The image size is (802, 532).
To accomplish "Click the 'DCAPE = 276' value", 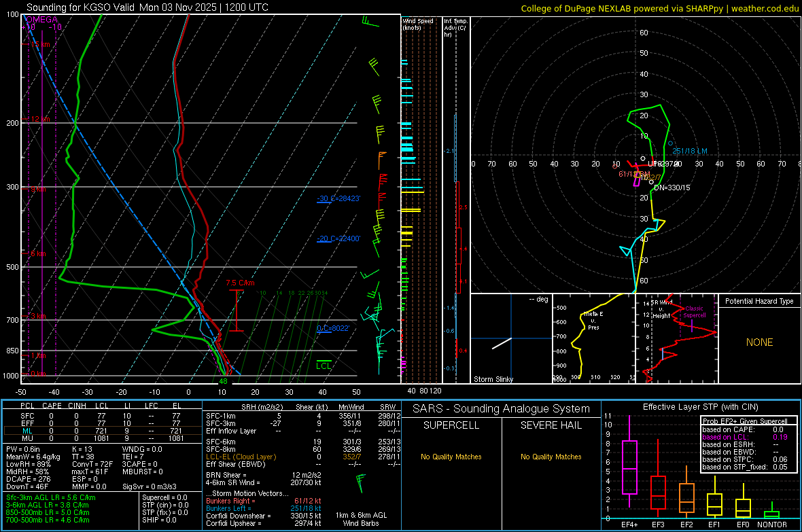I will tap(28, 479).
